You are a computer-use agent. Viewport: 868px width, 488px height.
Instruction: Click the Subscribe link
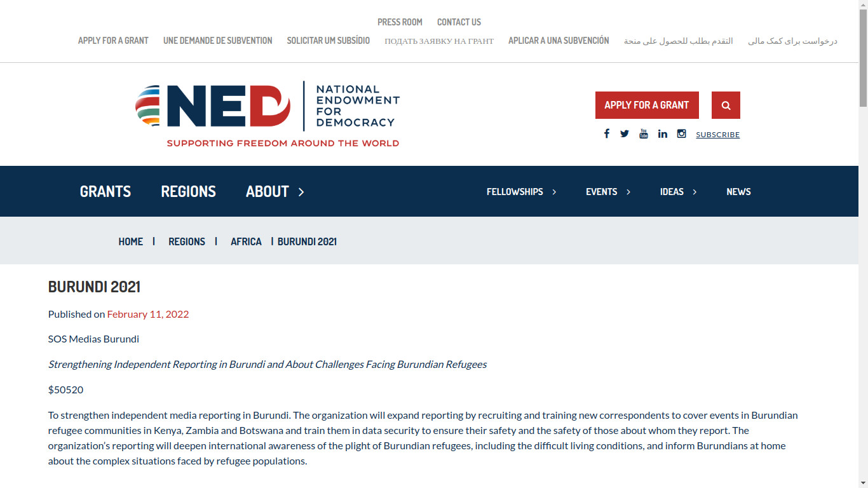717,135
